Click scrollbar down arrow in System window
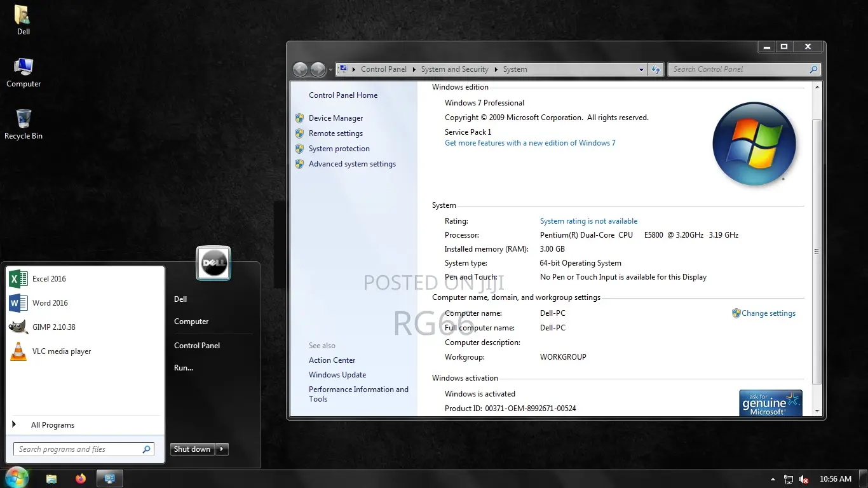 coord(817,410)
